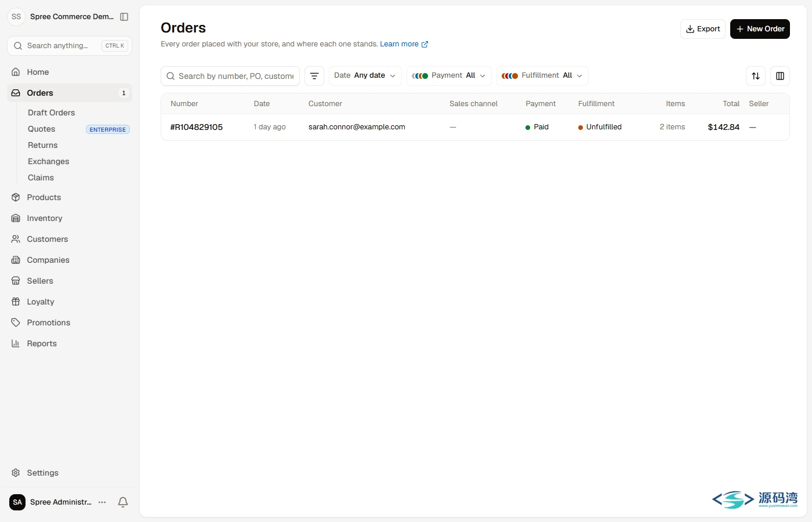Expand the Payment All filter
The height and width of the screenshot is (522, 812).
click(x=449, y=76)
